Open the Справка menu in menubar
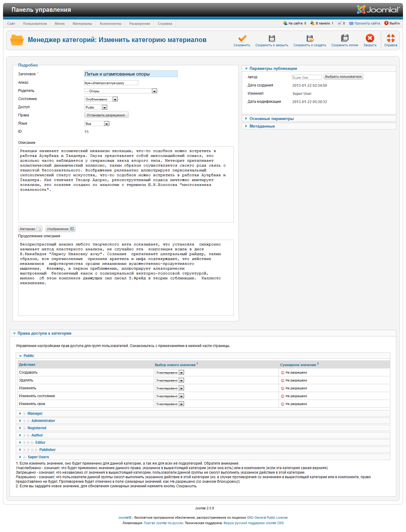406x532 pixels. tap(165, 24)
